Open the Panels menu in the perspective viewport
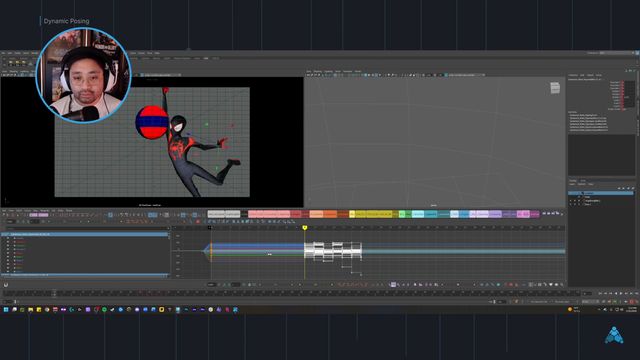Screen dimensions: 640x360 pyautogui.click(x=358, y=71)
